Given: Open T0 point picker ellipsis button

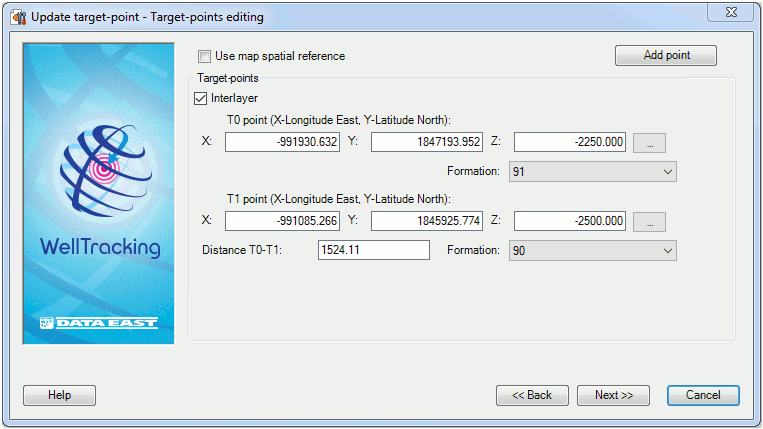Looking at the screenshot, I should click(649, 143).
